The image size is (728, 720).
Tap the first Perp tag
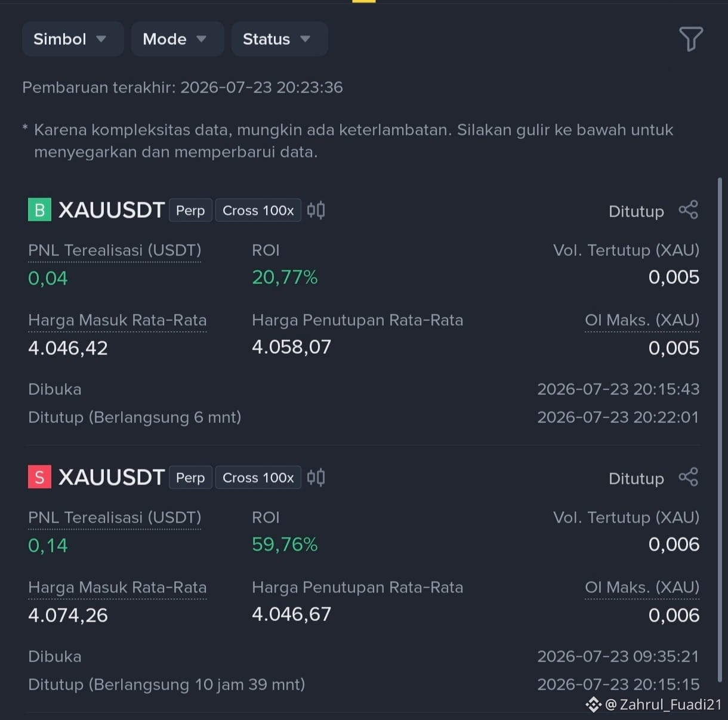(x=190, y=211)
